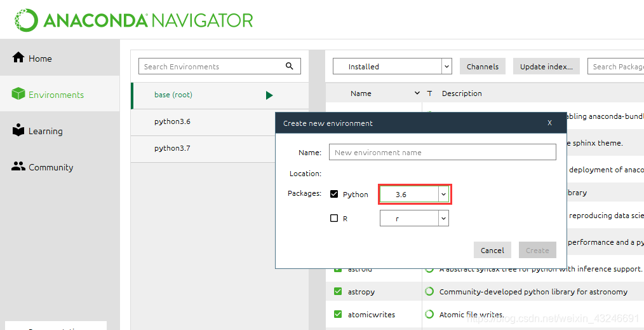Click the Description column header

click(462, 93)
